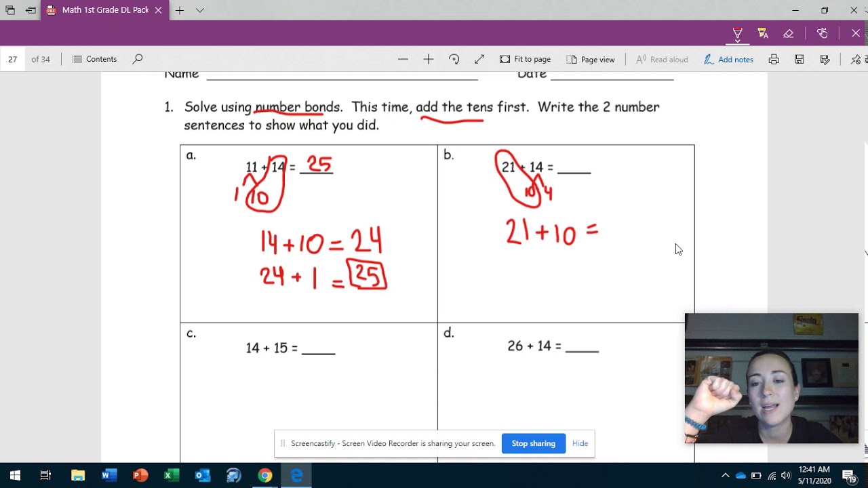Click the page number field showing 27
This screenshot has height=488, width=868.
click(x=13, y=59)
